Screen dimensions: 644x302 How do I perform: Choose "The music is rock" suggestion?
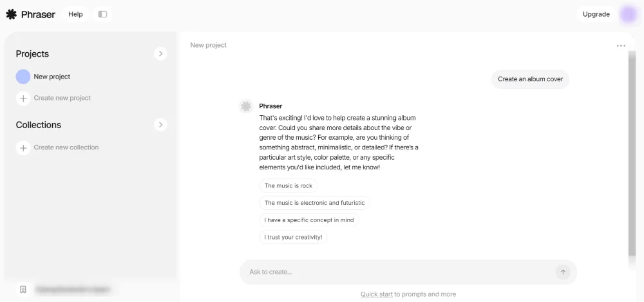coord(288,185)
